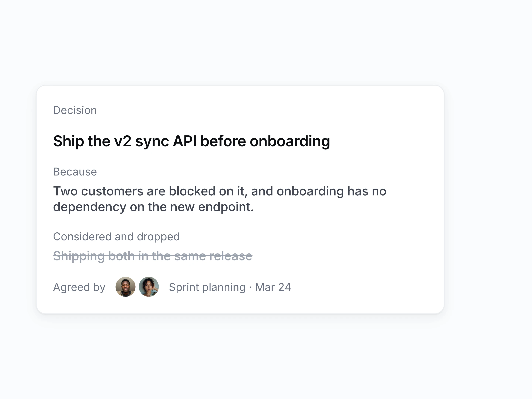
Task: Click the 'Agreed by' label
Action: (79, 287)
